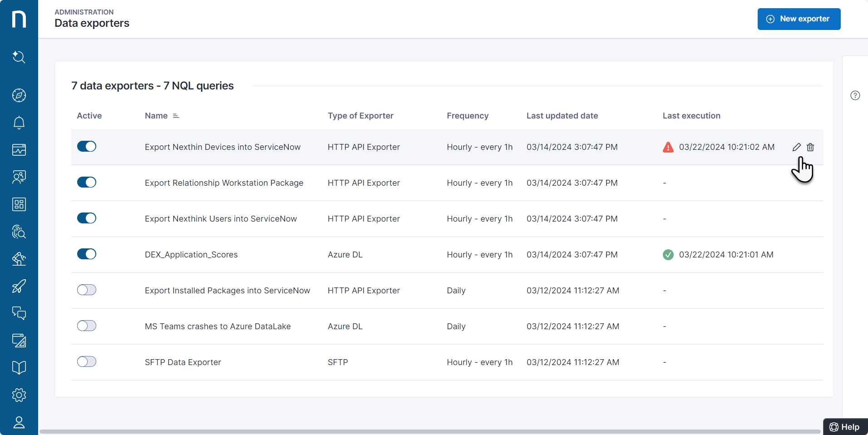Click the Last updated date column header

point(562,116)
